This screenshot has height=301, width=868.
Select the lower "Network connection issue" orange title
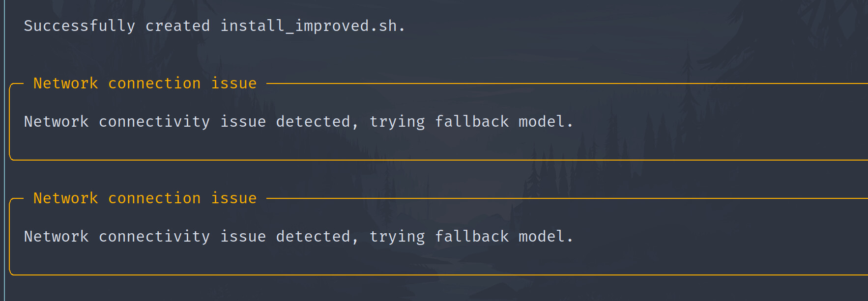tap(145, 198)
